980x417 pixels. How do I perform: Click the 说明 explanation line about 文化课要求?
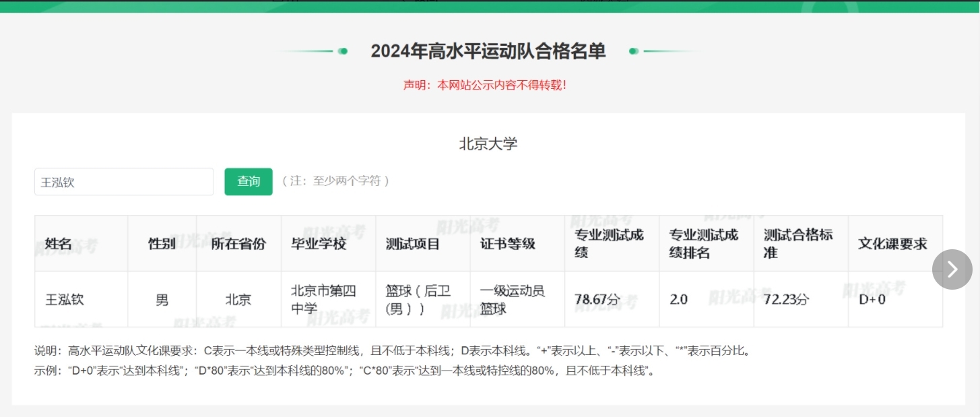pos(392,351)
